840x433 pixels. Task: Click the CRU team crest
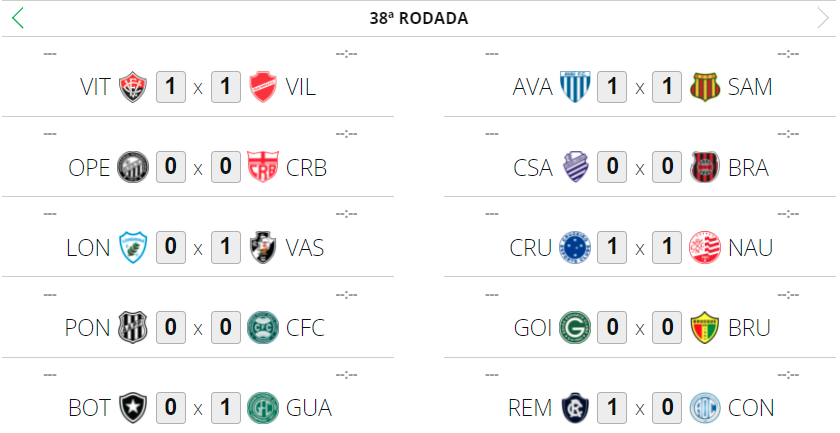(575, 247)
